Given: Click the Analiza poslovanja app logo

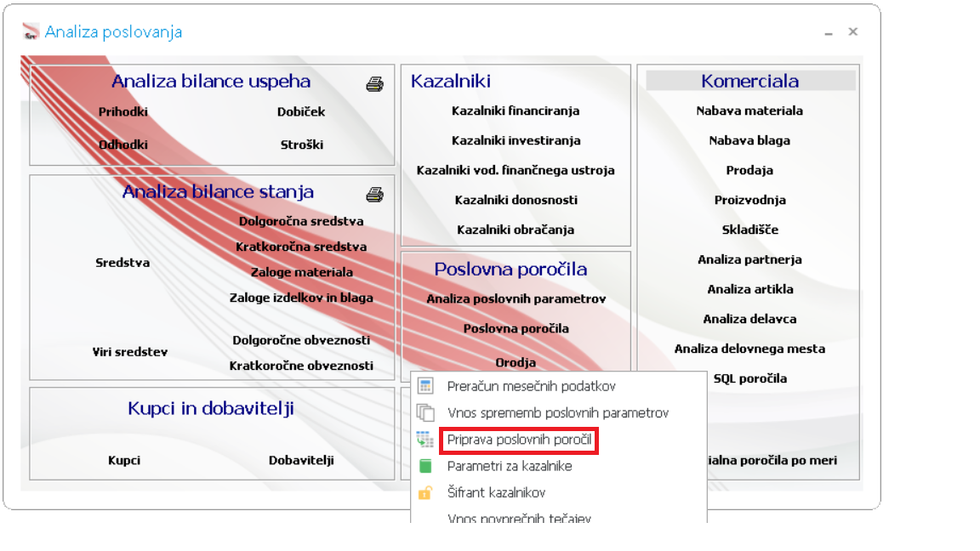Looking at the screenshot, I should (31, 31).
